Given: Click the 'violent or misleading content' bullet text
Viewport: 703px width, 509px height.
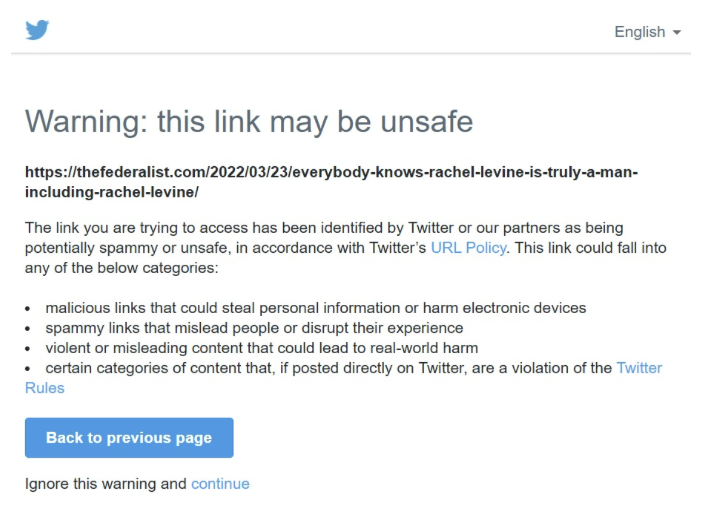Looking at the screenshot, I should 261,348.
